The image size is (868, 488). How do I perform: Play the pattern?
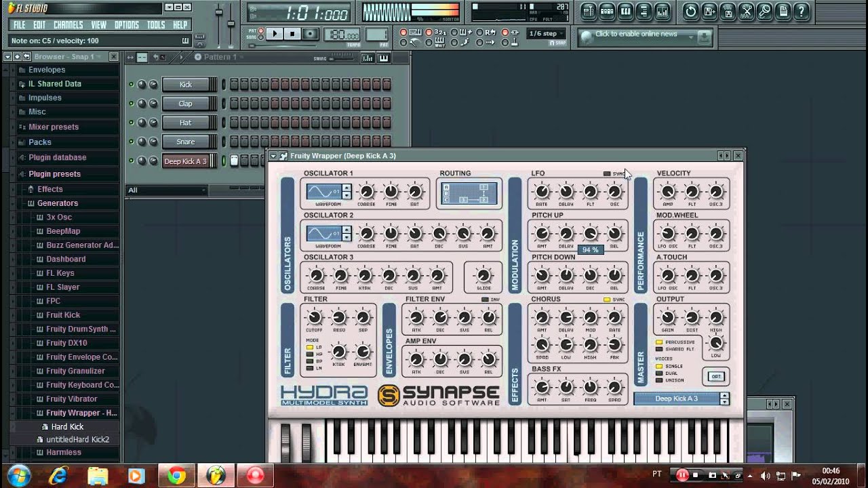click(x=275, y=33)
